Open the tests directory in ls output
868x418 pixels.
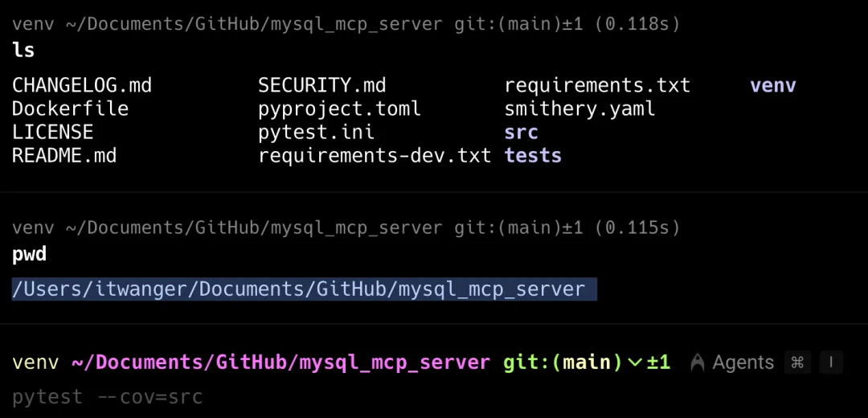pos(533,156)
